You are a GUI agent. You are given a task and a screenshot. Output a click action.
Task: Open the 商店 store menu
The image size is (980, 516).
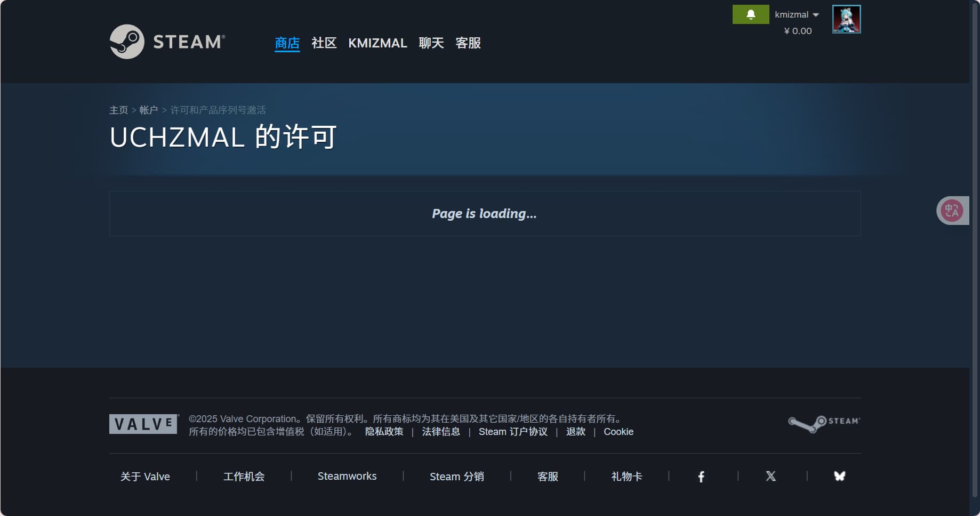pos(287,43)
